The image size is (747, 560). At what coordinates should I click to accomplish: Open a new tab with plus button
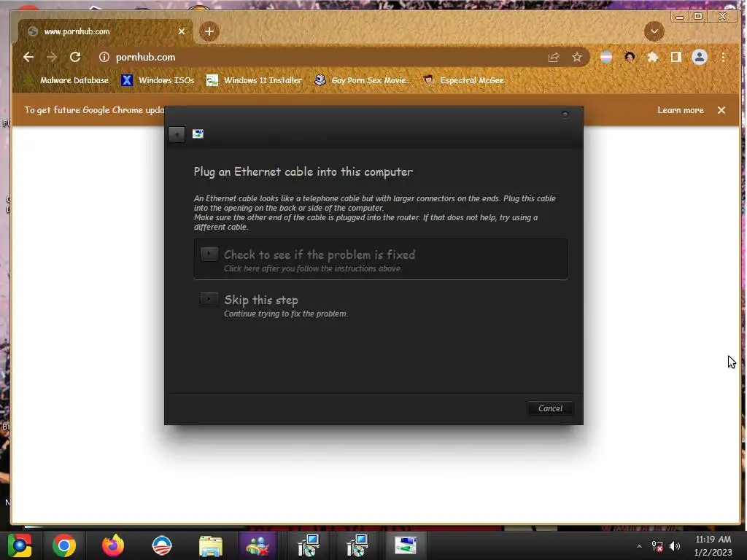[x=209, y=31]
